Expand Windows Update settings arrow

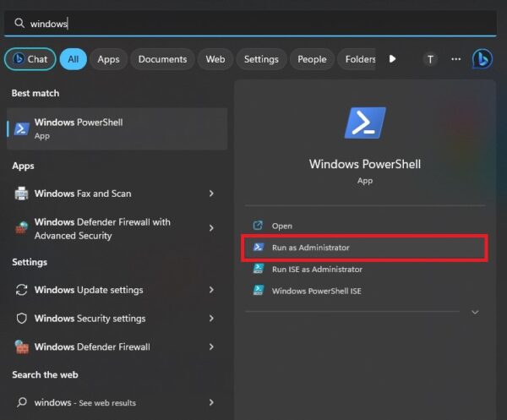(211, 290)
